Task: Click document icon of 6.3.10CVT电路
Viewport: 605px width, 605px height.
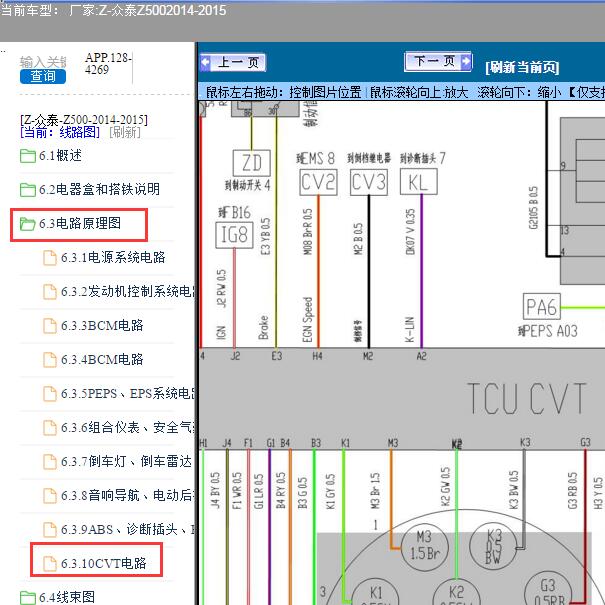Action: click(x=49, y=563)
